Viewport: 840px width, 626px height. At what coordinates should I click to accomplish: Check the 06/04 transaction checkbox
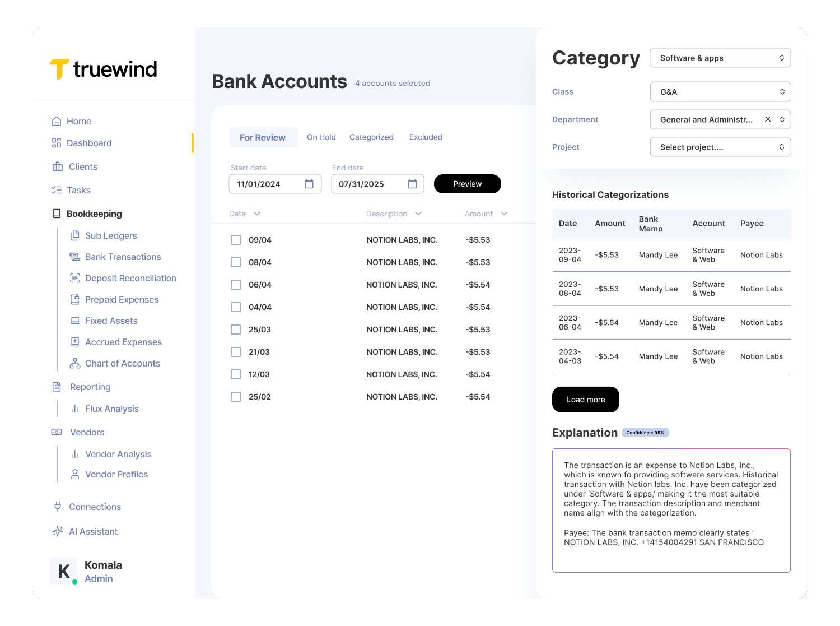coord(236,285)
